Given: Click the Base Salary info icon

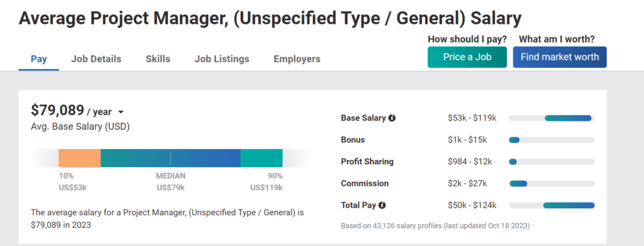Looking at the screenshot, I should [392, 118].
